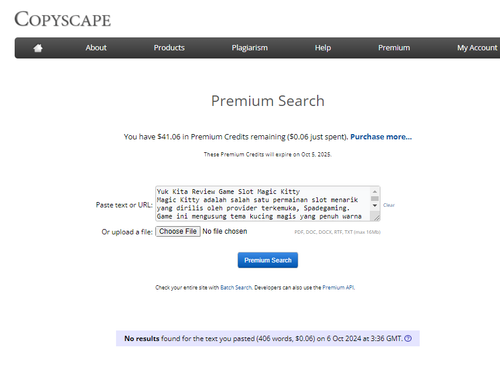Follow the Purchase more link
The image size is (500, 379).
click(381, 137)
